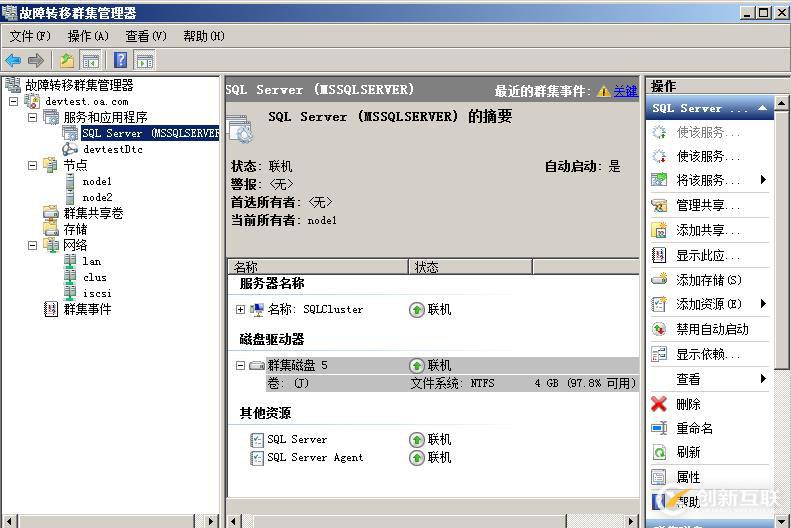Click the iscsi network icon
The image size is (791, 528).
pos(70,292)
